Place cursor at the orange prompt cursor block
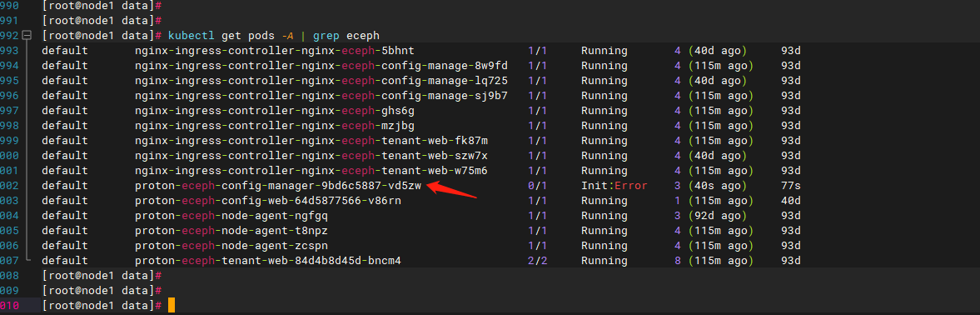This screenshot has width=980, height=315. click(172, 306)
